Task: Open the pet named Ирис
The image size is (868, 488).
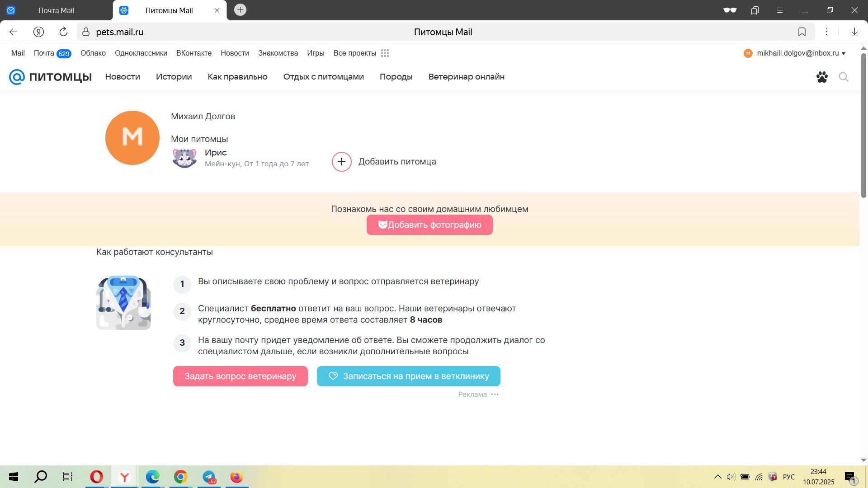Action: pyautogui.click(x=216, y=153)
